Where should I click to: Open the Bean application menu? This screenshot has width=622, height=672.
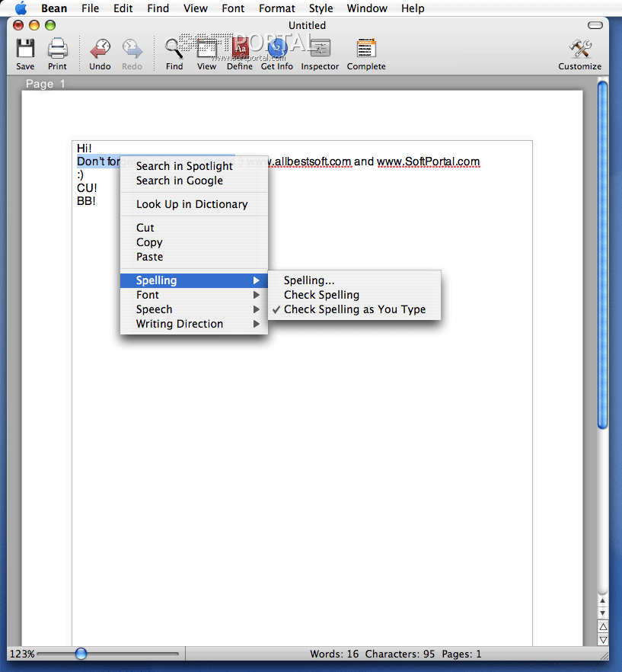(54, 8)
